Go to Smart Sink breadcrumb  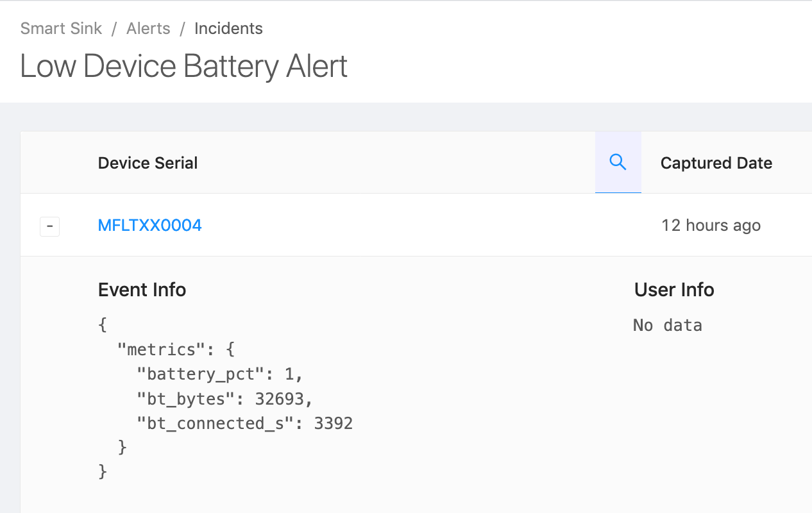(x=61, y=29)
